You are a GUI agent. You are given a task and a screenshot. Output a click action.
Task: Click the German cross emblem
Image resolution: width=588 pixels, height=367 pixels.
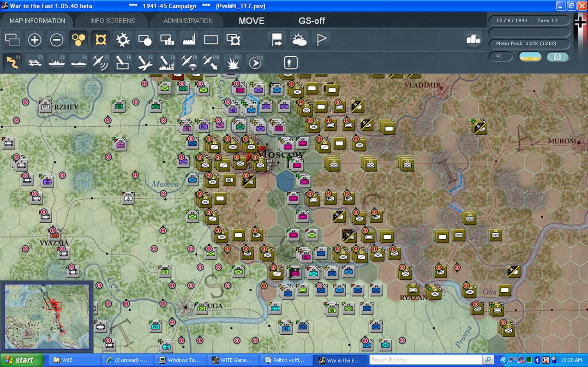point(580,22)
